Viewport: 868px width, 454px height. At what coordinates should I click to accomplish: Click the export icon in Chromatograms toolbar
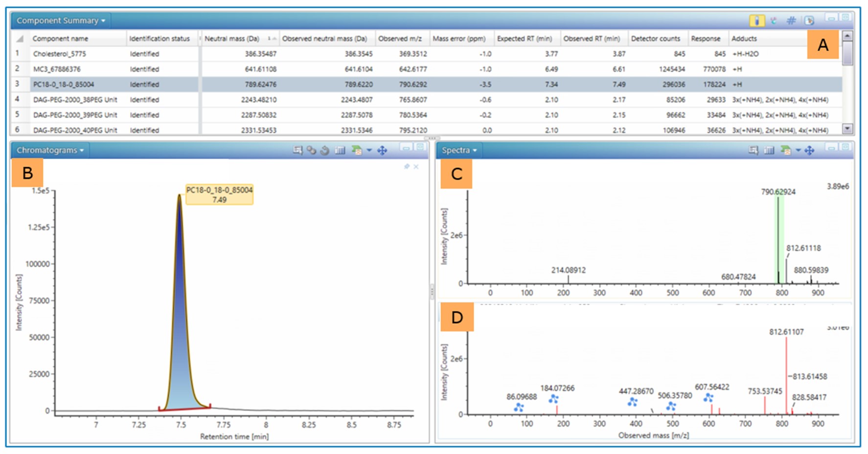click(x=357, y=150)
